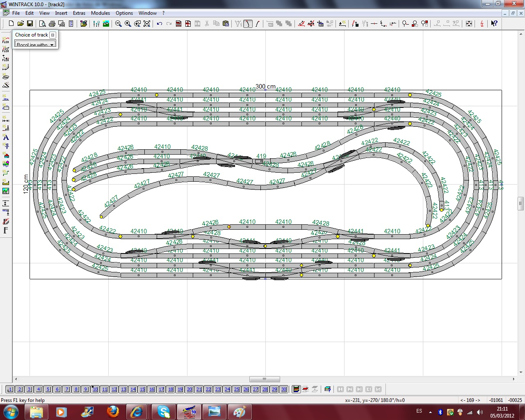Image resolution: width=525 pixels, height=420 pixels.
Task: Click the vertical scrollbar thumb
Action: pyautogui.click(x=521, y=203)
